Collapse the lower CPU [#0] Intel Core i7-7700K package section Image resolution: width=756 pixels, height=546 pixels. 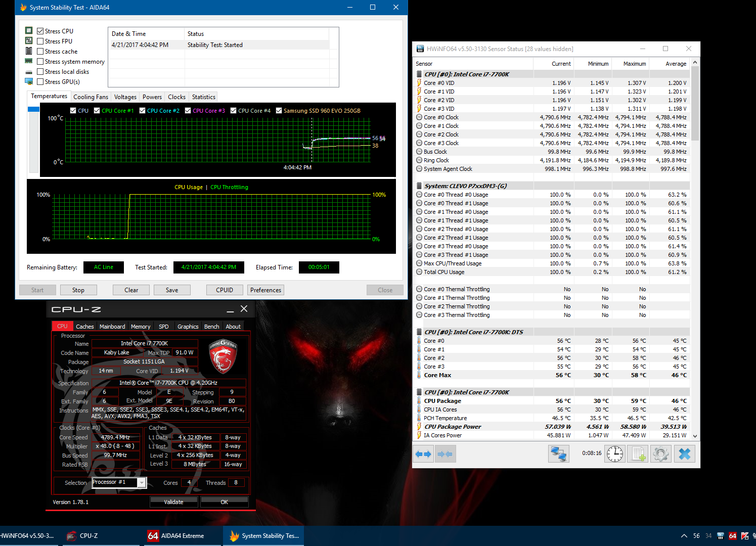point(419,392)
